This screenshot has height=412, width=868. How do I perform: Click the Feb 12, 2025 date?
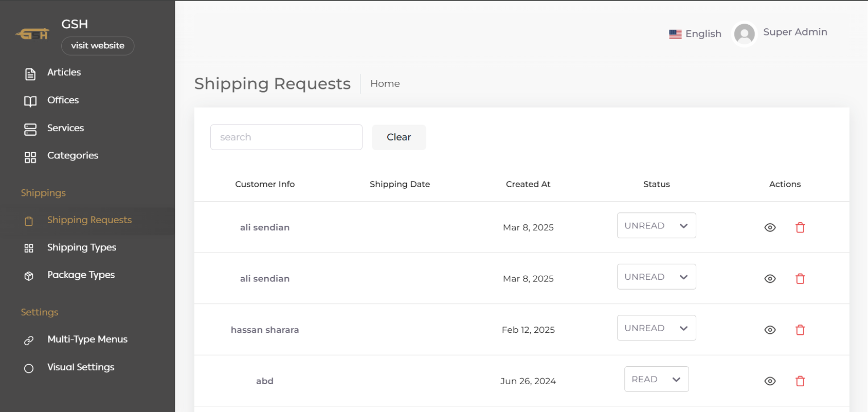pyautogui.click(x=528, y=330)
